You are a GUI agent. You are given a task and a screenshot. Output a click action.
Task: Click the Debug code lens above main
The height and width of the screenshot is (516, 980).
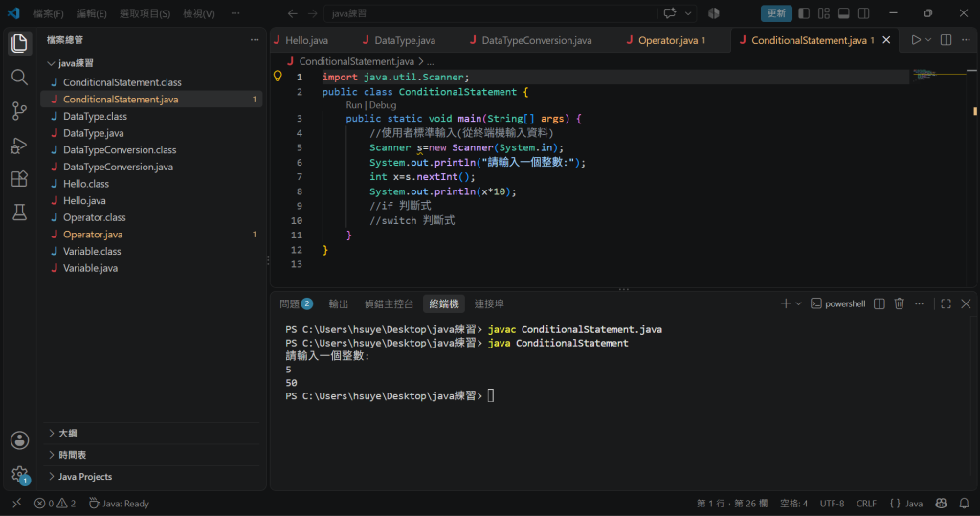(x=383, y=105)
